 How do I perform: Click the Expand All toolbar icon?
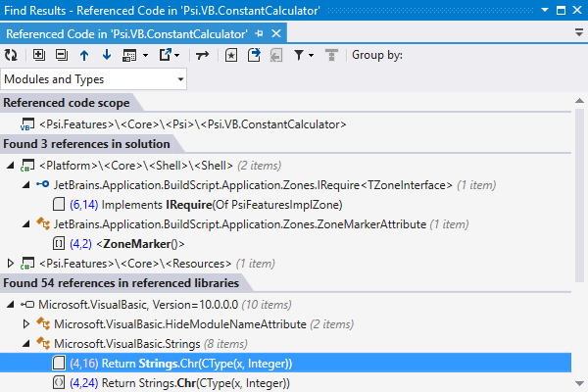coord(40,56)
